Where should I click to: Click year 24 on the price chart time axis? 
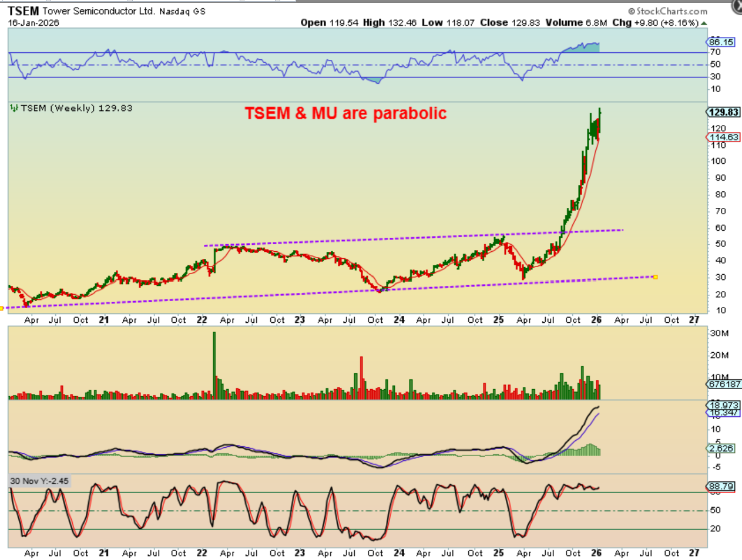point(399,320)
